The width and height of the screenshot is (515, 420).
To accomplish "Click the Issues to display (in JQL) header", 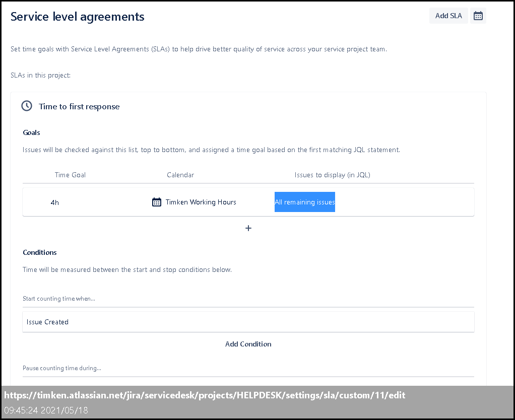I will pyautogui.click(x=333, y=175).
